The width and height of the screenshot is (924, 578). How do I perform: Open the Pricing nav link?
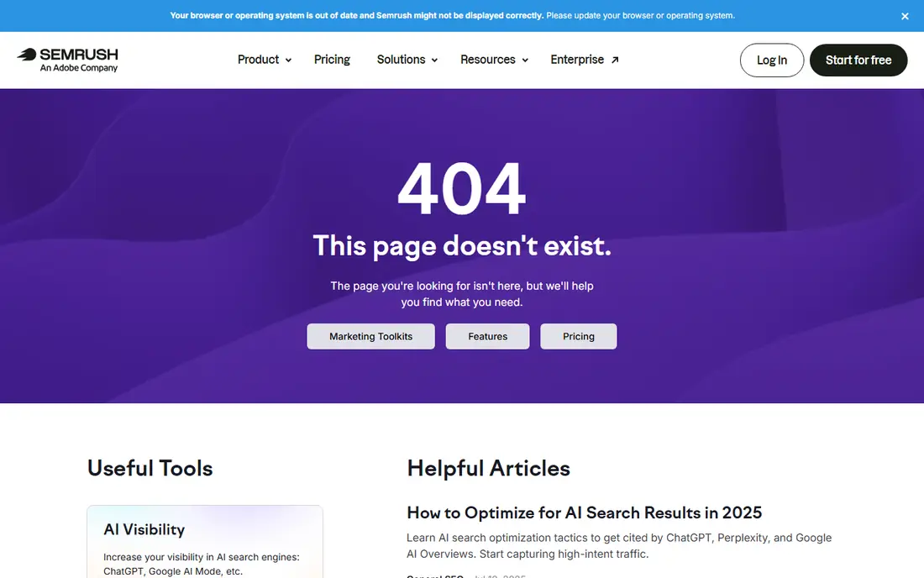pos(332,60)
